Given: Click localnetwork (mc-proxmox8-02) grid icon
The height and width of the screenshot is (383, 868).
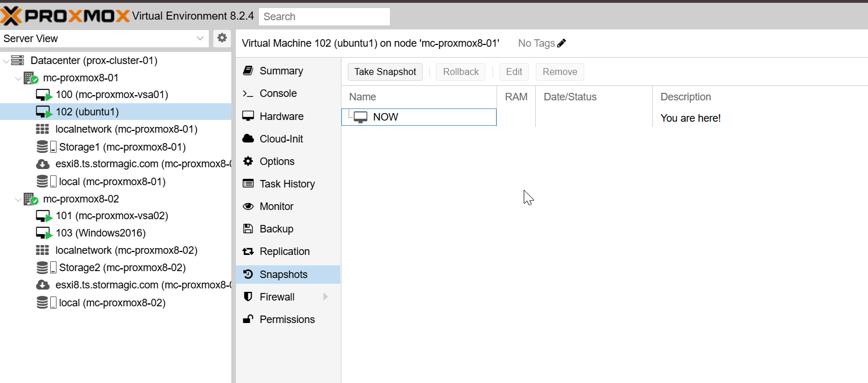Looking at the screenshot, I should click(x=42, y=250).
